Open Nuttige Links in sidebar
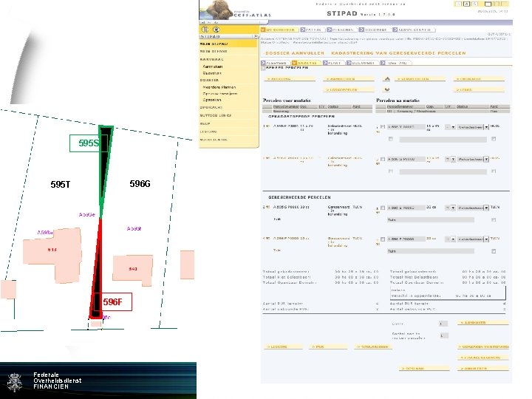The height and width of the screenshot is (399, 532). pos(216,115)
